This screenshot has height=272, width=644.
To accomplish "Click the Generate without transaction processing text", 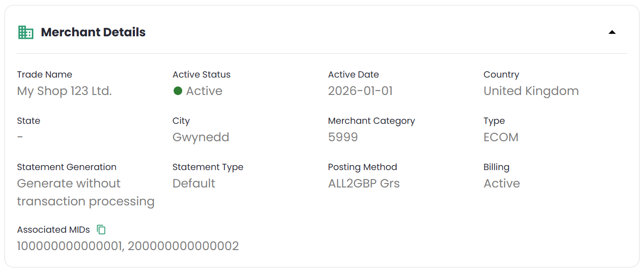I will [x=86, y=192].
